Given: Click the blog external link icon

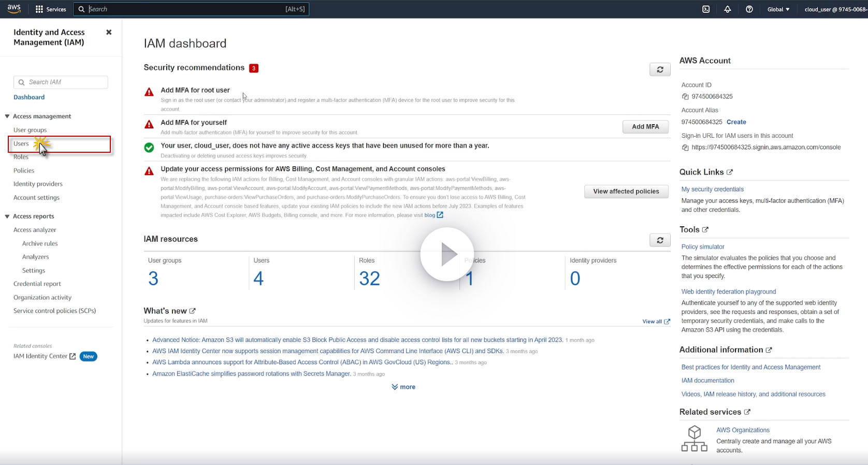Looking at the screenshot, I should point(440,215).
